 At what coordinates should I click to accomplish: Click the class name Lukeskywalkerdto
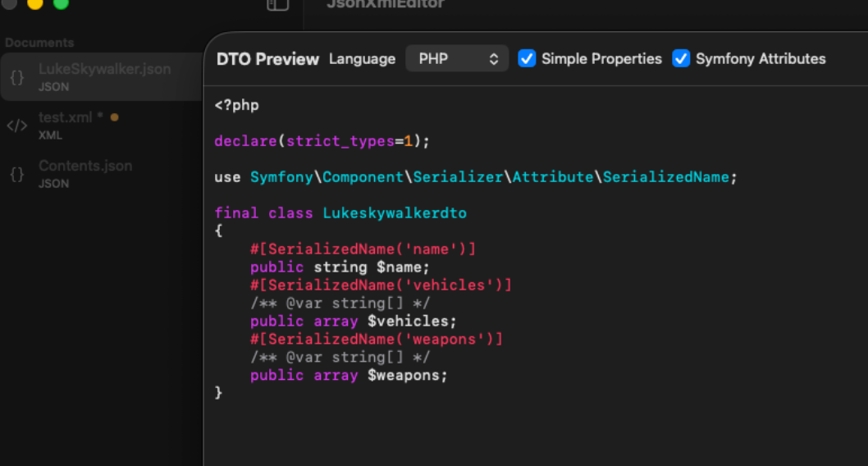[394, 213]
